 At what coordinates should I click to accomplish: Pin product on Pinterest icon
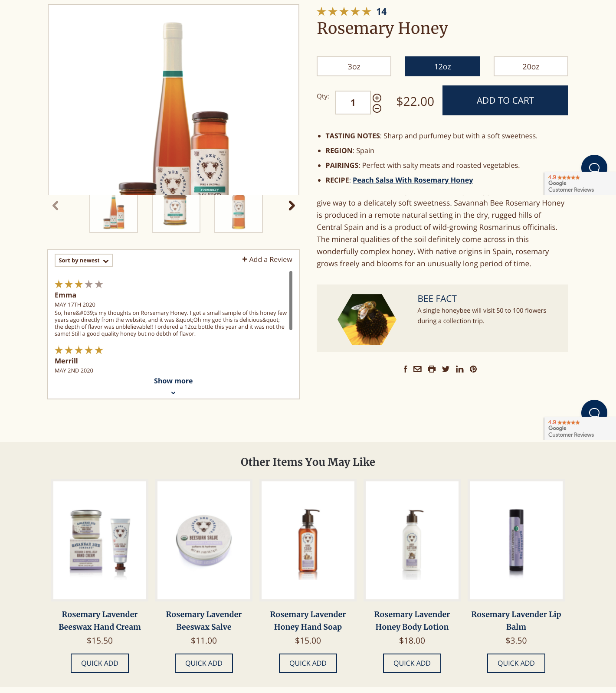pos(473,369)
